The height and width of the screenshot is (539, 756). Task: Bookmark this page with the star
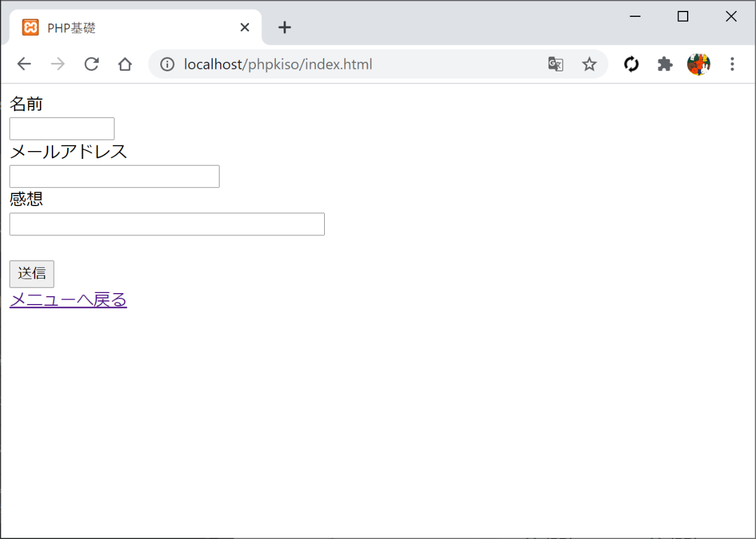pos(589,64)
